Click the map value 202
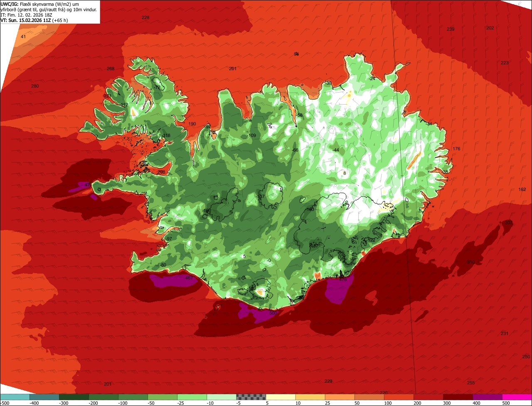Screen dimensions: 532x406 (490, 28)
